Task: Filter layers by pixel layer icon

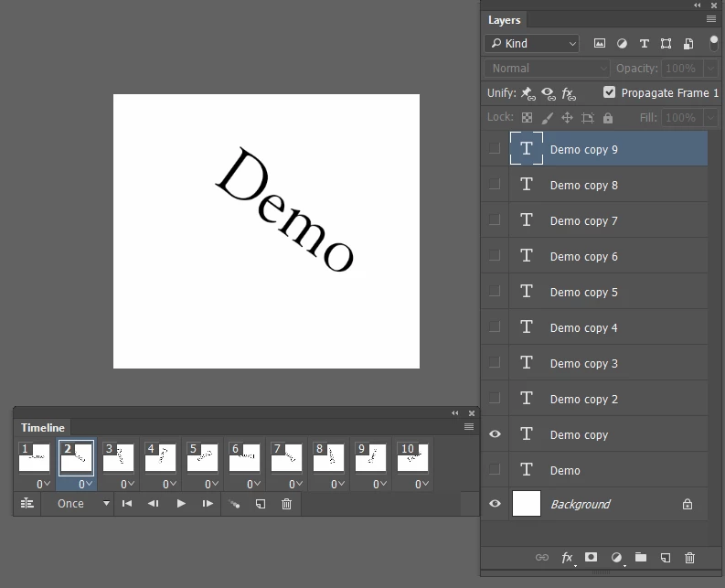Action: tap(599, 44)
